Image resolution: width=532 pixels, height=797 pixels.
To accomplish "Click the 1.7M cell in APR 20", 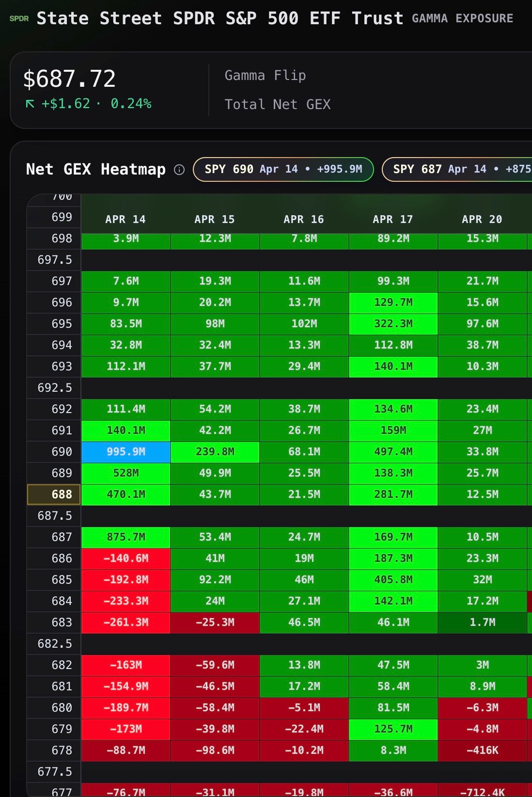I will 483,622.
